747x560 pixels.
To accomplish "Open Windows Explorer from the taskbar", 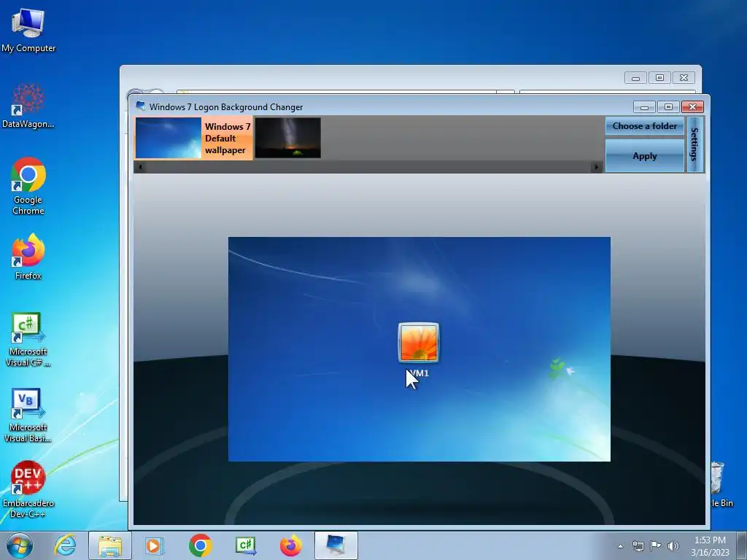I will (110, 545).
